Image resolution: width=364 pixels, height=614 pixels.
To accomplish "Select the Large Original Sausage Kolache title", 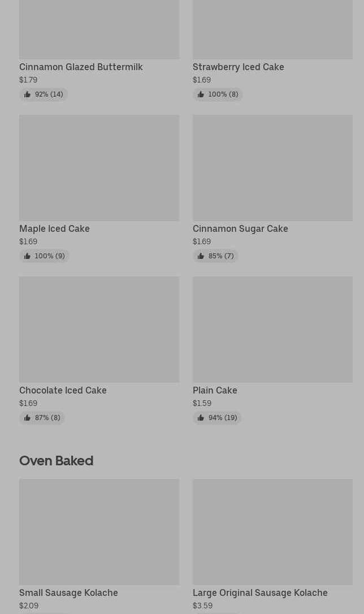I will 260,593.
